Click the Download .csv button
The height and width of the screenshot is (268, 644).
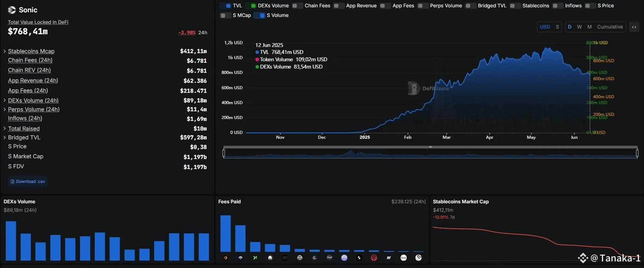[28, 181]
